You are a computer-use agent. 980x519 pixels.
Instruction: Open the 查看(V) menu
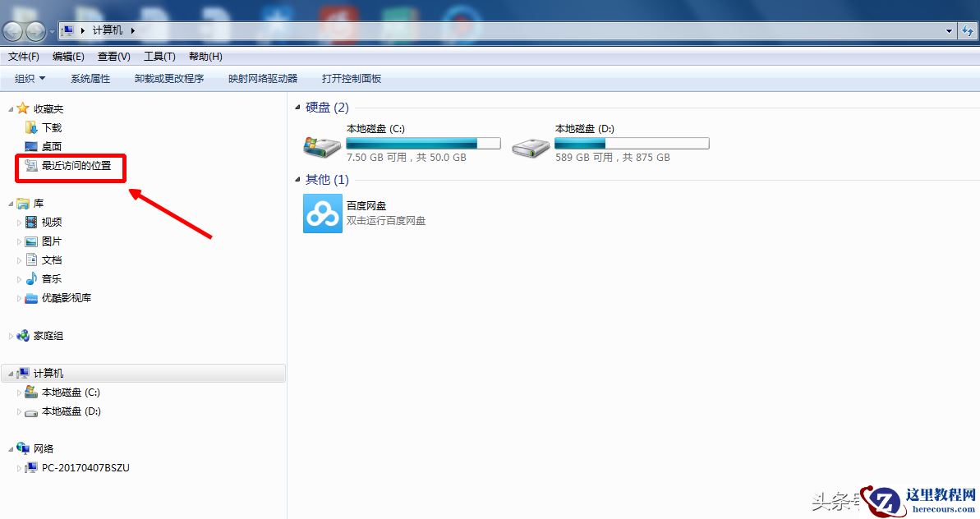click(113, 56)
